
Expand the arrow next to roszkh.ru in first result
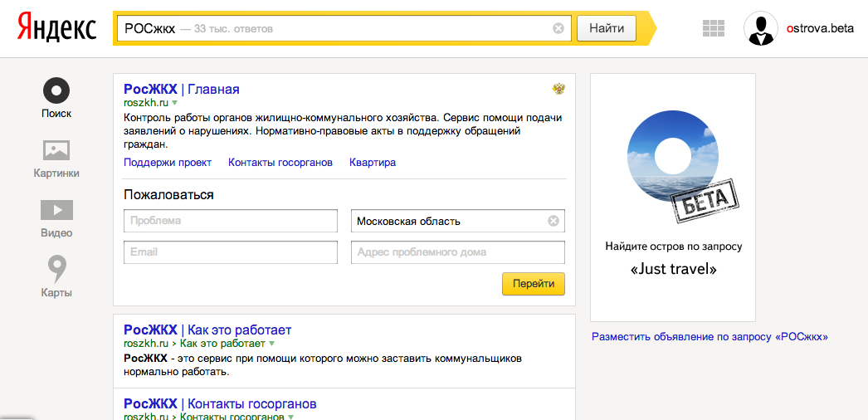click(174, 103)
